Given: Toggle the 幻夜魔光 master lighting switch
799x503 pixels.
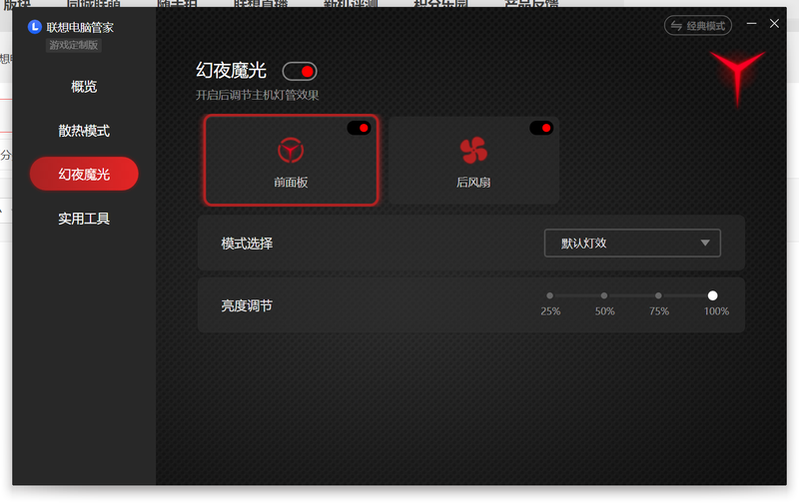Looking at the screenshot, I should (x=300, y=71).
